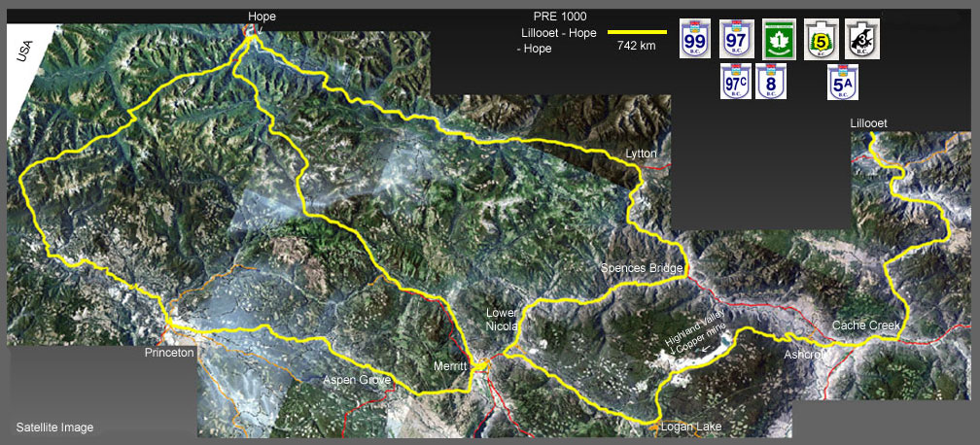Click the Highway 99 shield icon
This screenshot has height=445, width=980.
(x=696, y=41)
